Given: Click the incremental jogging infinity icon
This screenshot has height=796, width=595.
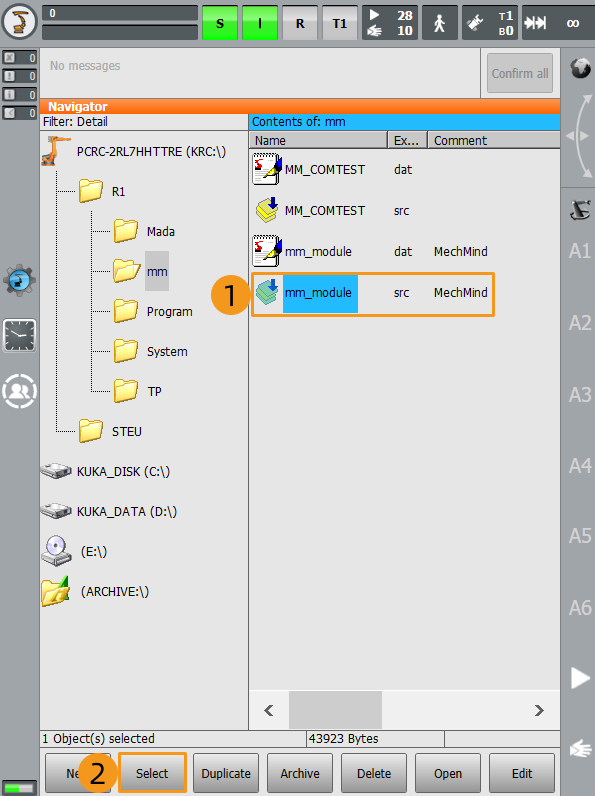Looking at the screenshot, I should point(557,23).
